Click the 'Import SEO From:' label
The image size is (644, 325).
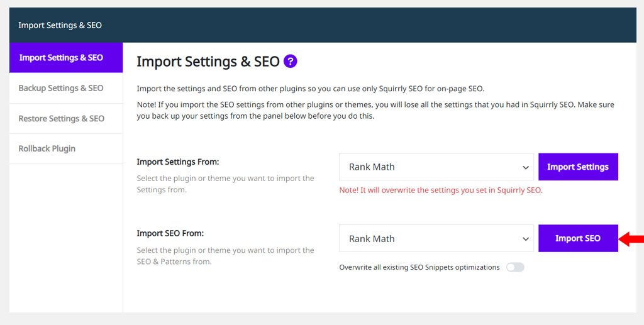pyautogui.click(x=170, y=233)
